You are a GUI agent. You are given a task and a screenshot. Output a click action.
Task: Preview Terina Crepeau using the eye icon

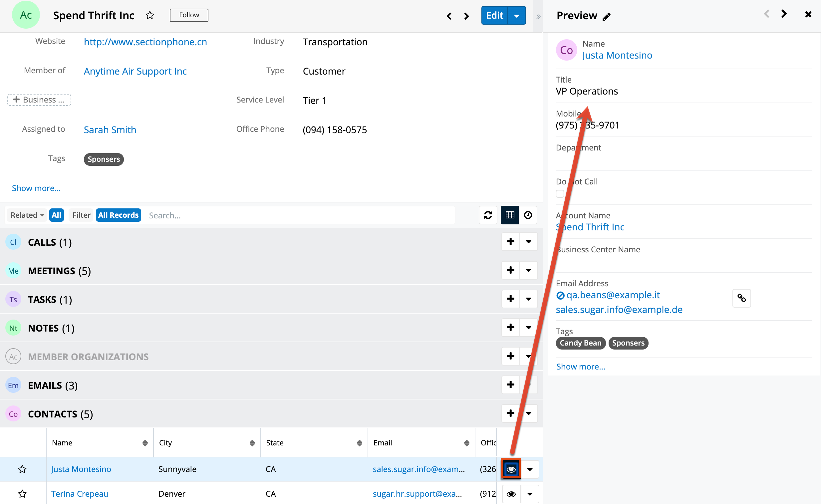511,494
